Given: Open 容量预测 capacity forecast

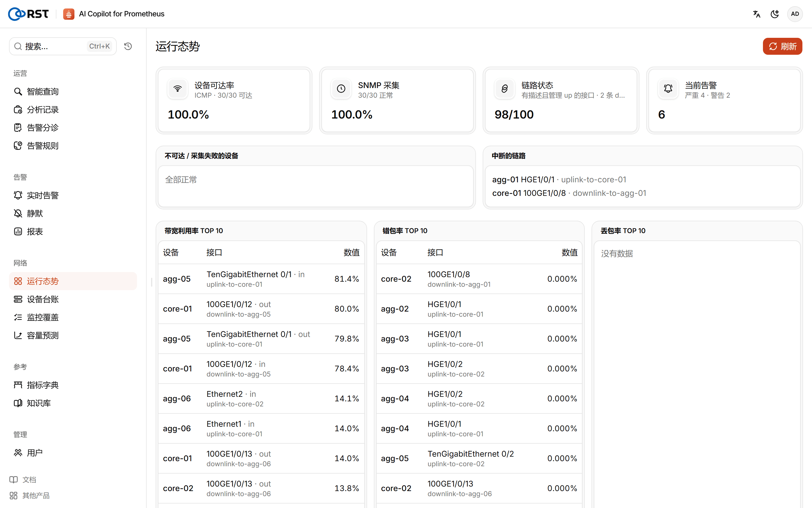Looking at the screenshot, I should [x=73, y=335].
